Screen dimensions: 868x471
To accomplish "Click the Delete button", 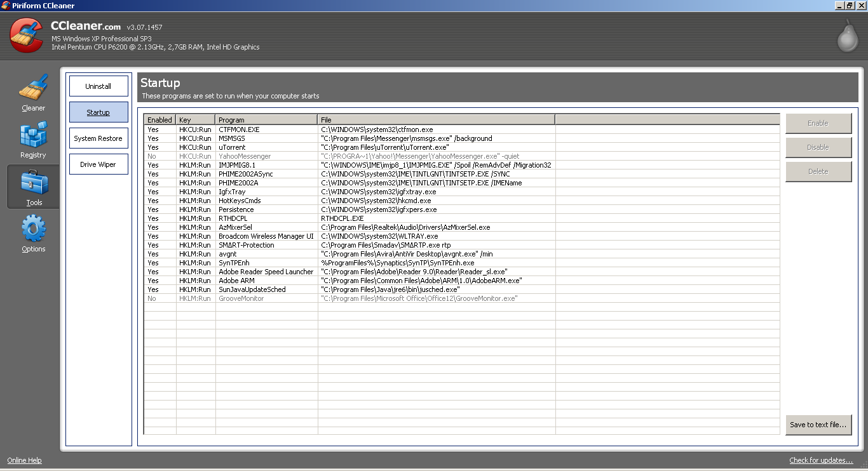I will coord(818,171).
